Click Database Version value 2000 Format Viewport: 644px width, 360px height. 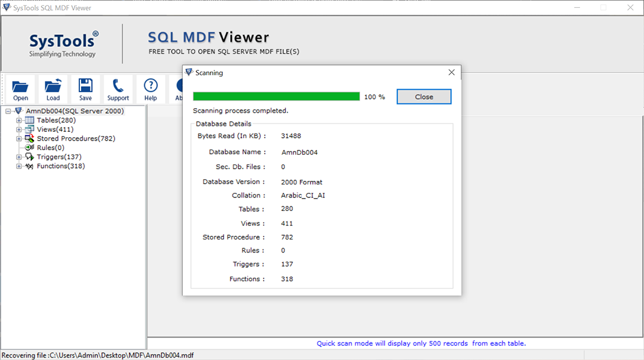point(302,182)
